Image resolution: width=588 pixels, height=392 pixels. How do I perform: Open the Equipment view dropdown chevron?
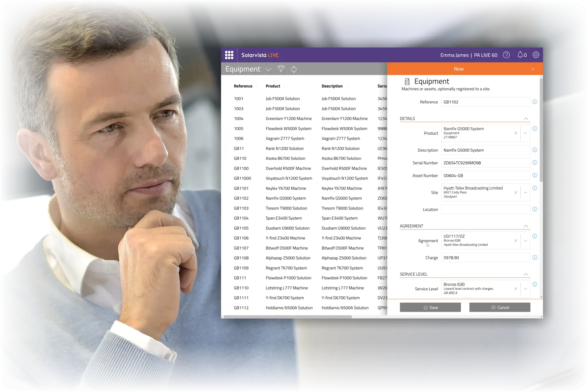pyautogui.click(x=268, y=70)
